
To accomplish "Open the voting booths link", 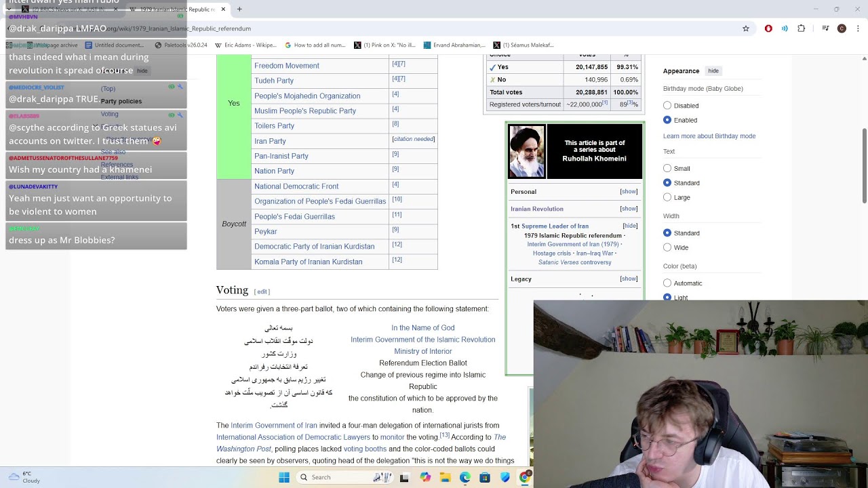I will [365, 449].
